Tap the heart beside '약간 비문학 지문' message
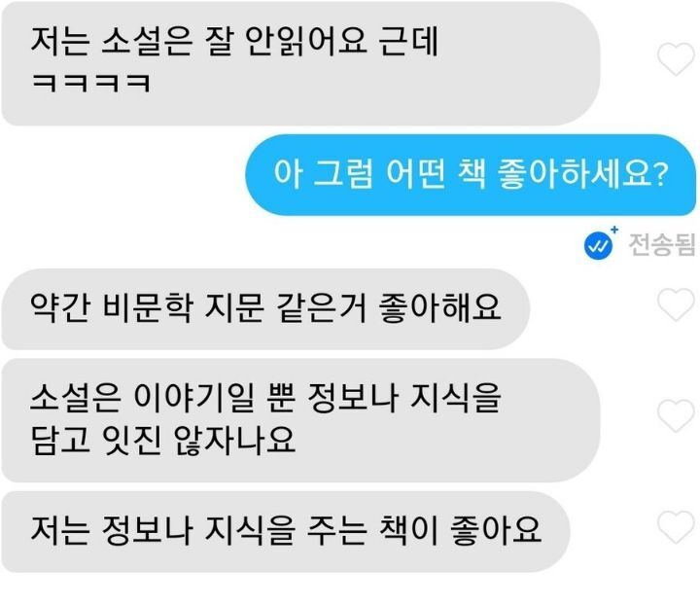Screen dimensions: 700x606 (676, 304)
